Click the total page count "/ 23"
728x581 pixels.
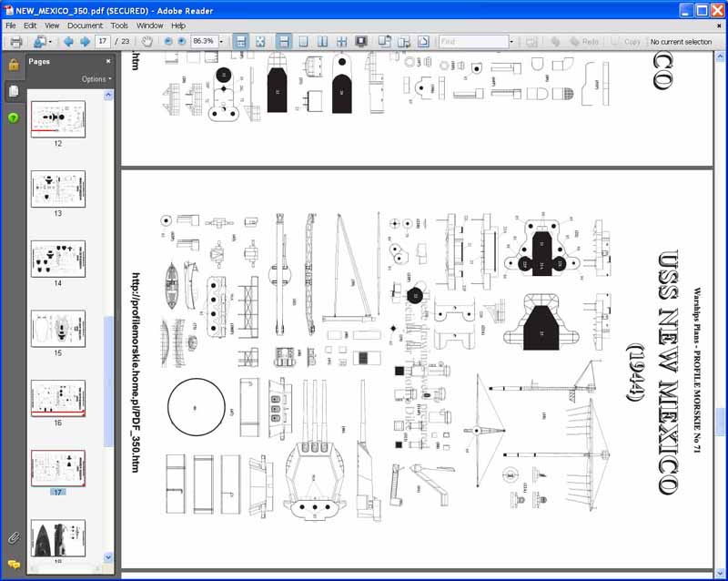click(123, 41)
